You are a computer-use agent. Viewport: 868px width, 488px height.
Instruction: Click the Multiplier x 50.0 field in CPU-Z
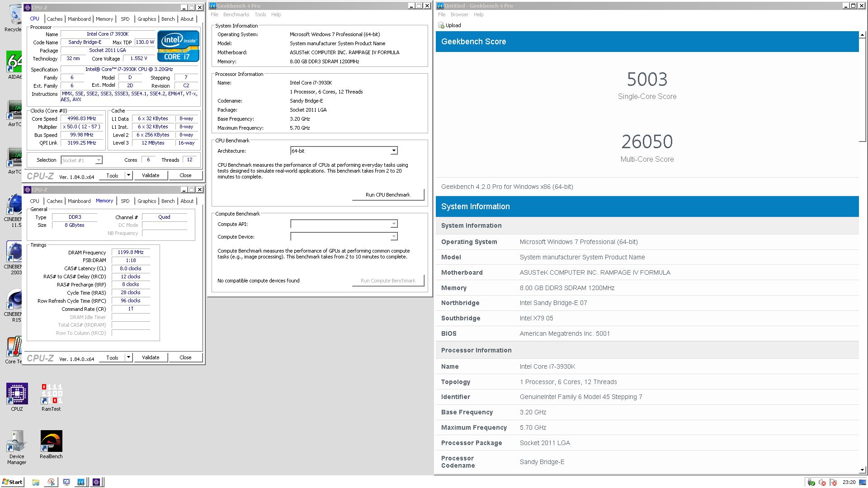click(x=82, y=127)
